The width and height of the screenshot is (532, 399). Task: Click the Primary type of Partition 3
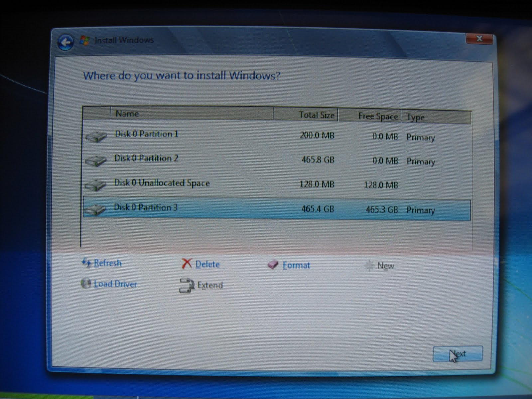click(421, 210)
